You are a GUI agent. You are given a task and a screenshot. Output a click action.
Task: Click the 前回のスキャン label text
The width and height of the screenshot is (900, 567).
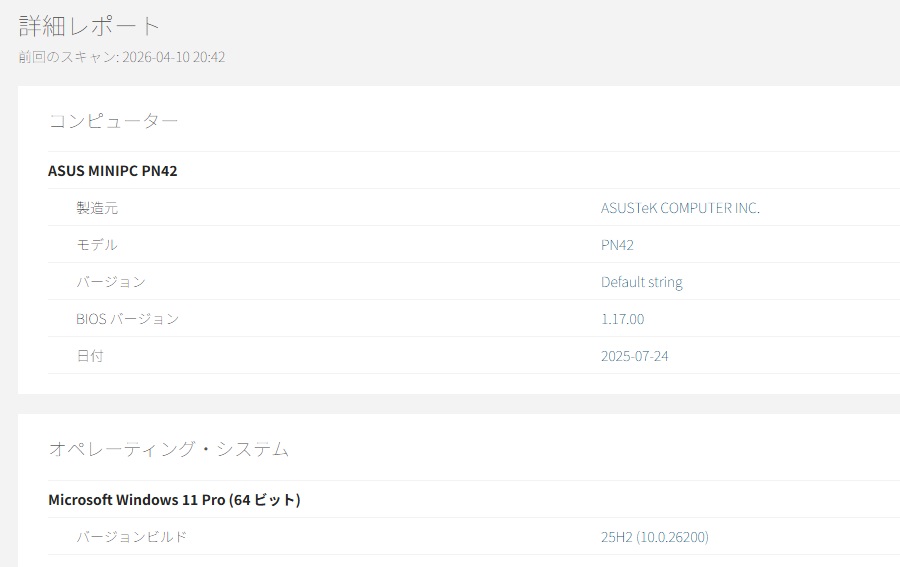(x=66, y=57)
